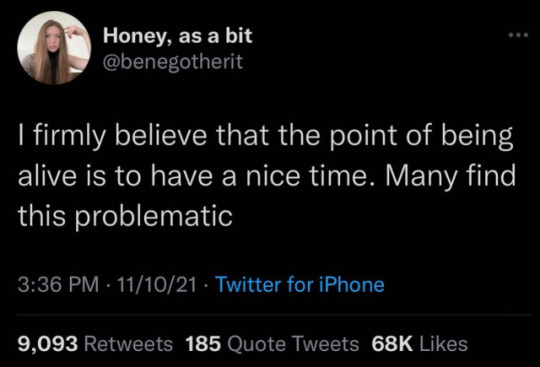Click the "Many find" text in the tweet

pyautogui.click(x=450, y=175)
